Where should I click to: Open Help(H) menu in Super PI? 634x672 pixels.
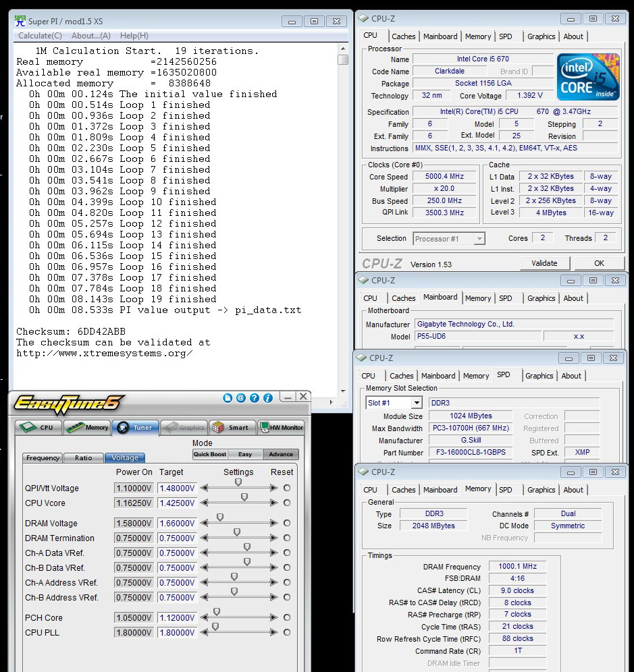pyautogui.click(x=134, y=36)
